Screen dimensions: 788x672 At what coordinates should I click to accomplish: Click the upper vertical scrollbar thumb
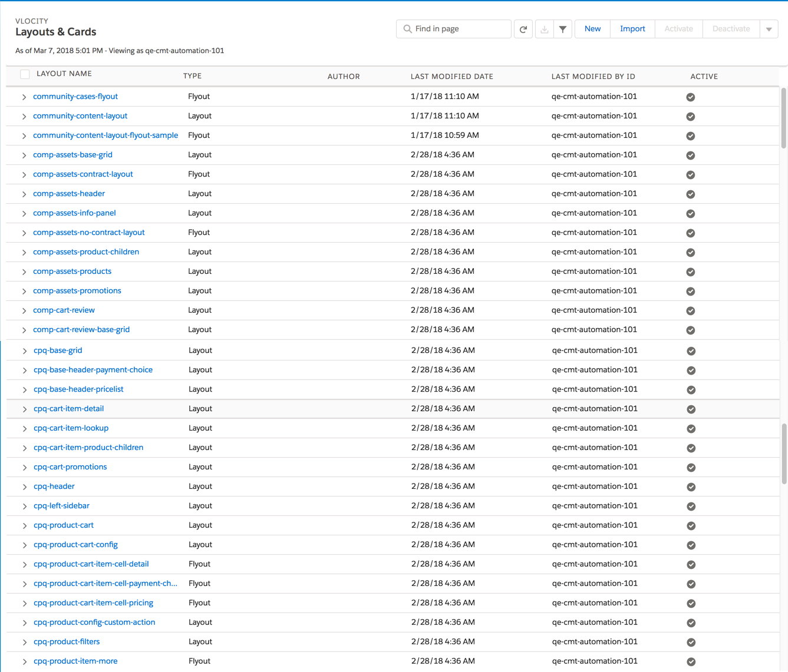[784, 118]
